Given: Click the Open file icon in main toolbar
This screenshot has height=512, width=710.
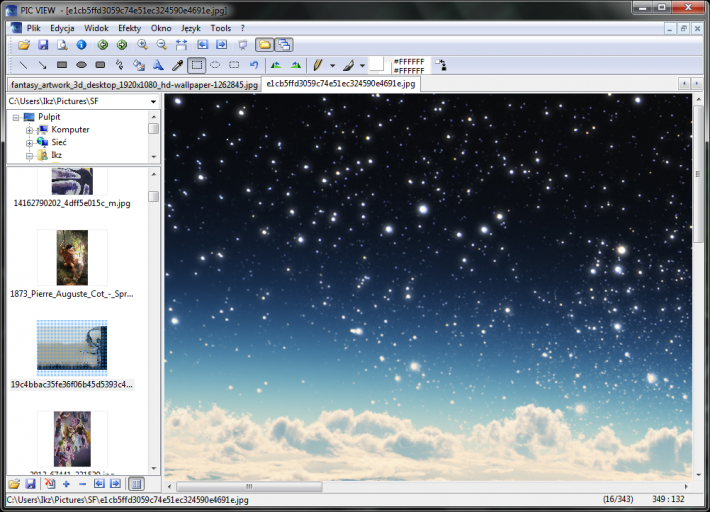Looking at the screenshot, I should point(24,45).
